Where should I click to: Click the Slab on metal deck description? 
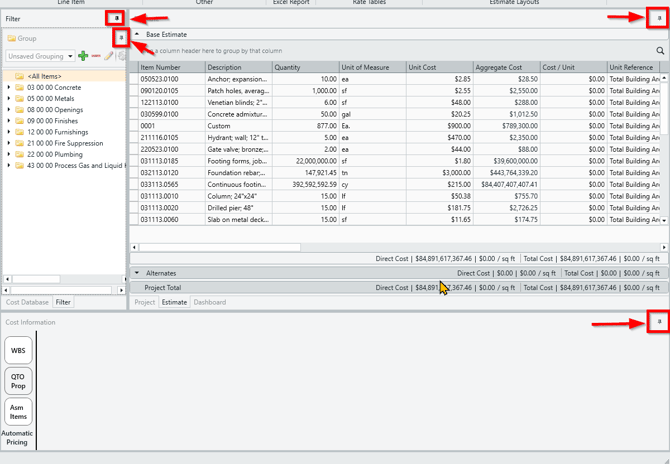(x=238, y=220)
